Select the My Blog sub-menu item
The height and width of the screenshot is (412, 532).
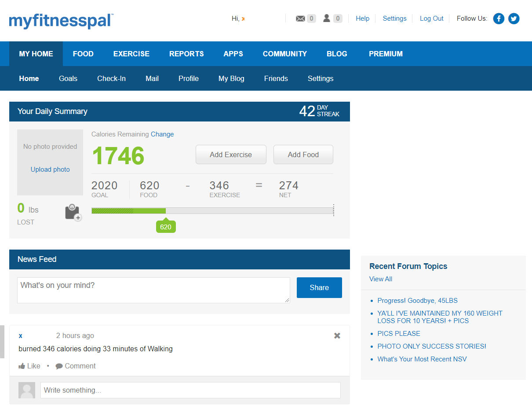231,78
